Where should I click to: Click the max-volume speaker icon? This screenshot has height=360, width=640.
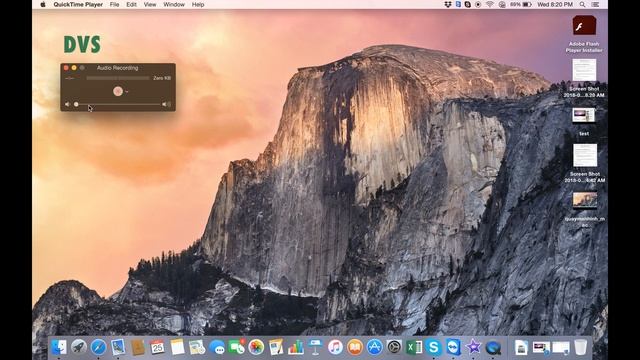[166, 104]
